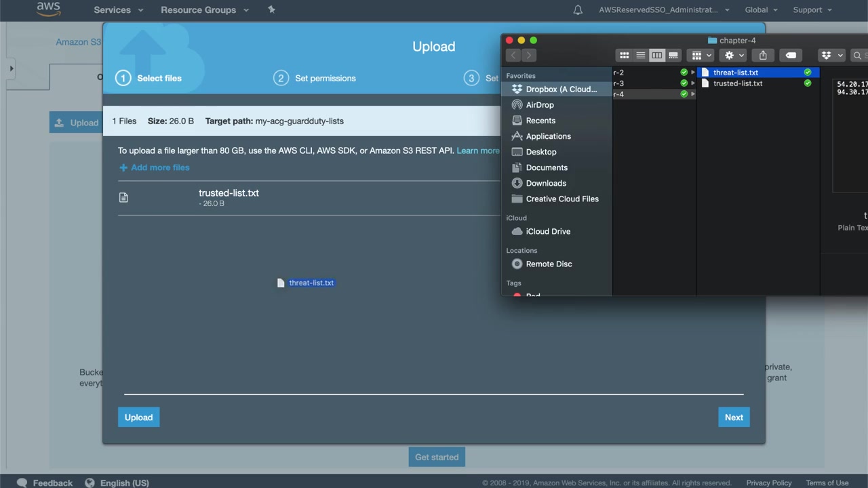Screen dimensions: 868x488
Task: Click Add more files link
Action: point(155,167)
